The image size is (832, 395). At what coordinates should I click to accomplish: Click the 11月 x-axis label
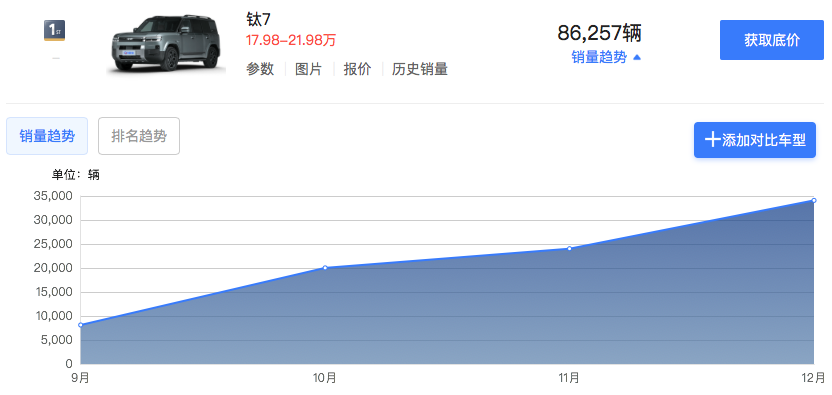pyautogui.click(x=569, y=378)
